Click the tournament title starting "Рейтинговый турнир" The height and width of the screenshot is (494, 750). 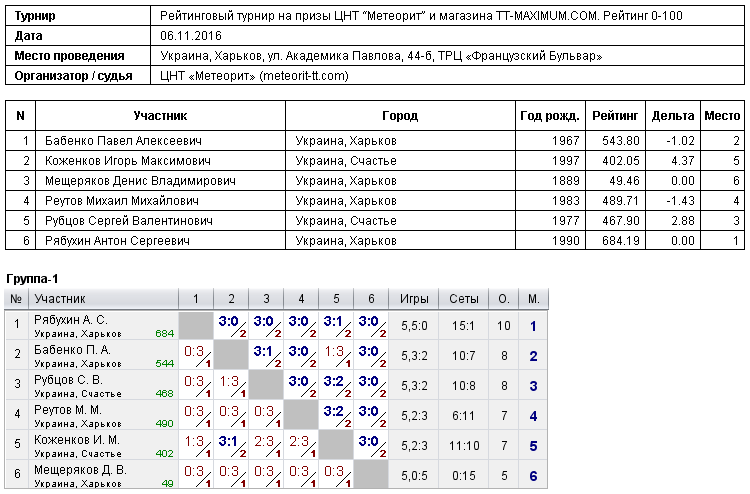pyautogui.click(x=421, y=16)
